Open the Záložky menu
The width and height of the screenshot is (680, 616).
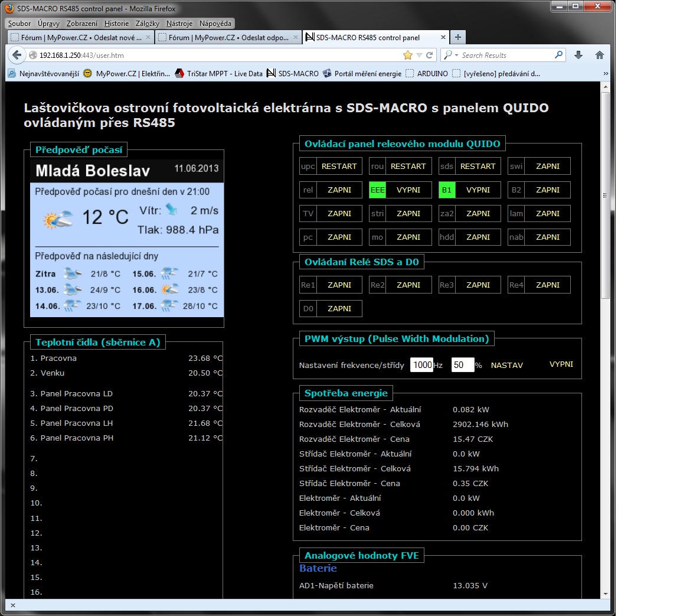point(148,24)
